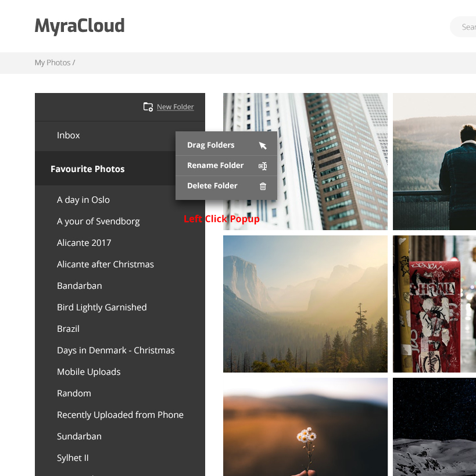The width and height of the screenshot is (476, 476).
Task: Choose Delete Folder from the popup
Action: tap(211, 185)
